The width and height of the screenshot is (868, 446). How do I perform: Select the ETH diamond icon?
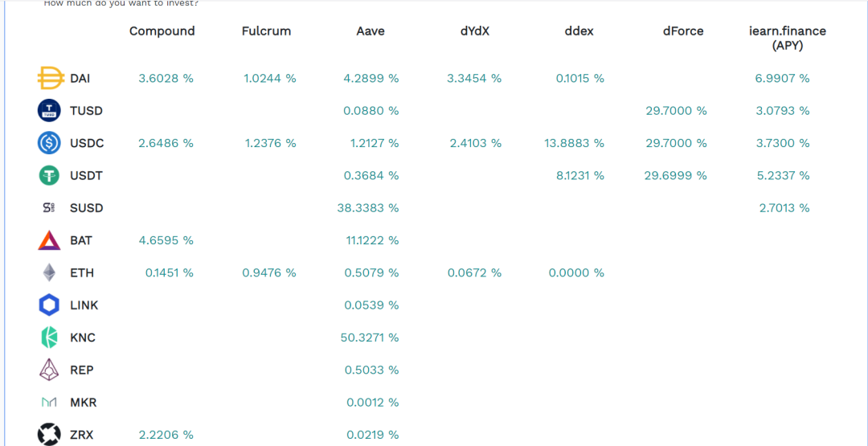49,272
